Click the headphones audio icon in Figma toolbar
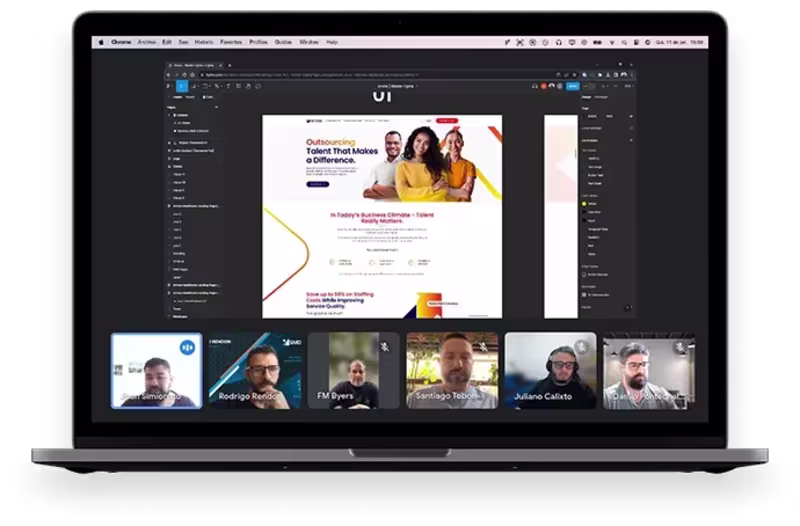The image size is (800, 526). (x=534, y=86)
